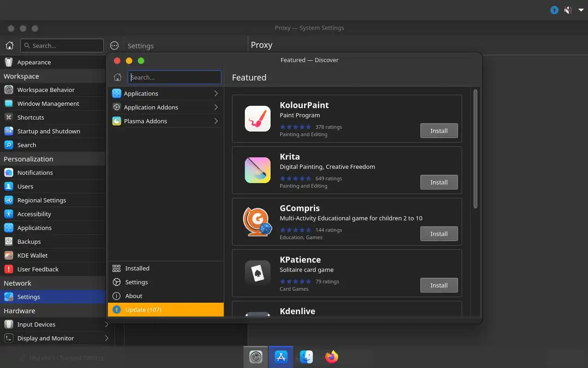The width and height of the screenshot is (588, 368).
Task: Click the Krita app icon
Action: (x=258, y=170)
